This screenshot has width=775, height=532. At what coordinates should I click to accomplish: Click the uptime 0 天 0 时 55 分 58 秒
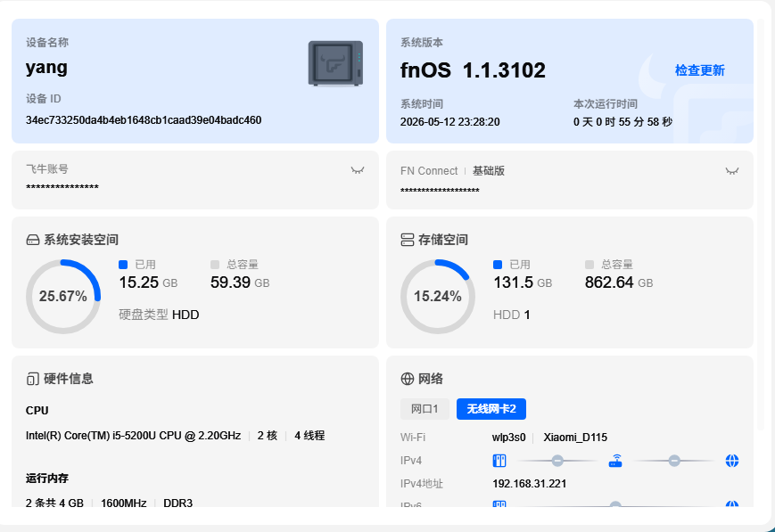point(622,122)
